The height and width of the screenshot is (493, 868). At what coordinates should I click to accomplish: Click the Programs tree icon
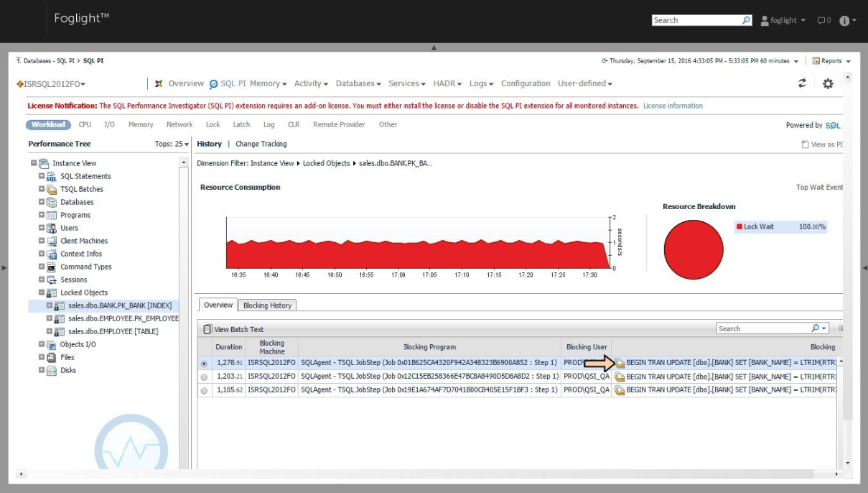[x=52, y=215]
